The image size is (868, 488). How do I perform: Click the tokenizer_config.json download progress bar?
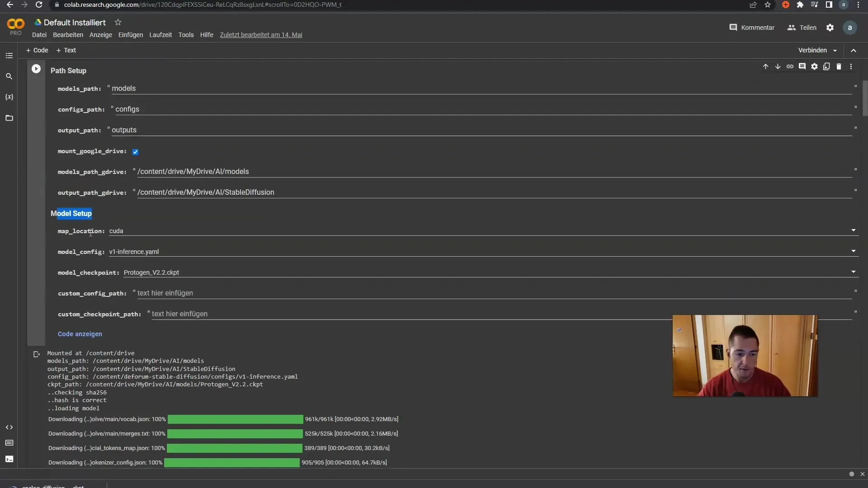click(x=231, y=463)
